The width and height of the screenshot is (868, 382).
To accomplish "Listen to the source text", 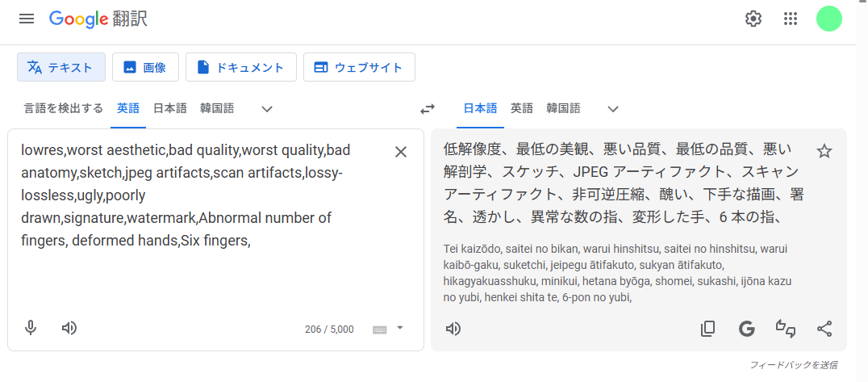I will pyautogui.click(x=69, y=328).
